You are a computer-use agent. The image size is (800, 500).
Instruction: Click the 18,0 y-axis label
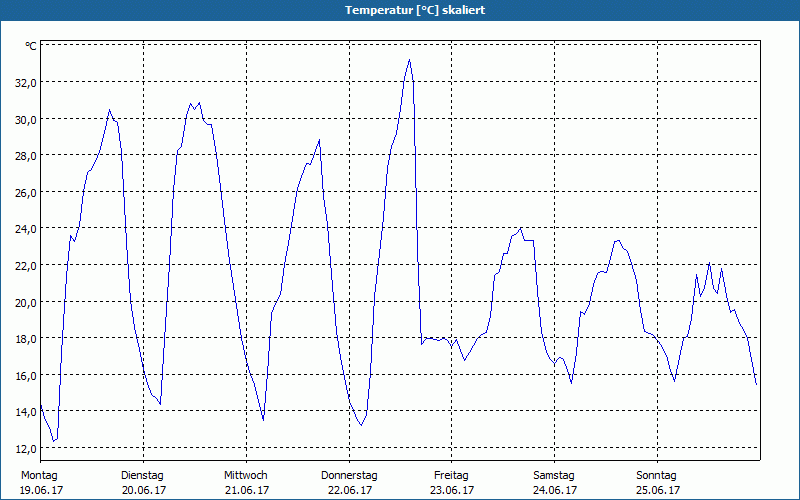tap(26, 339)
